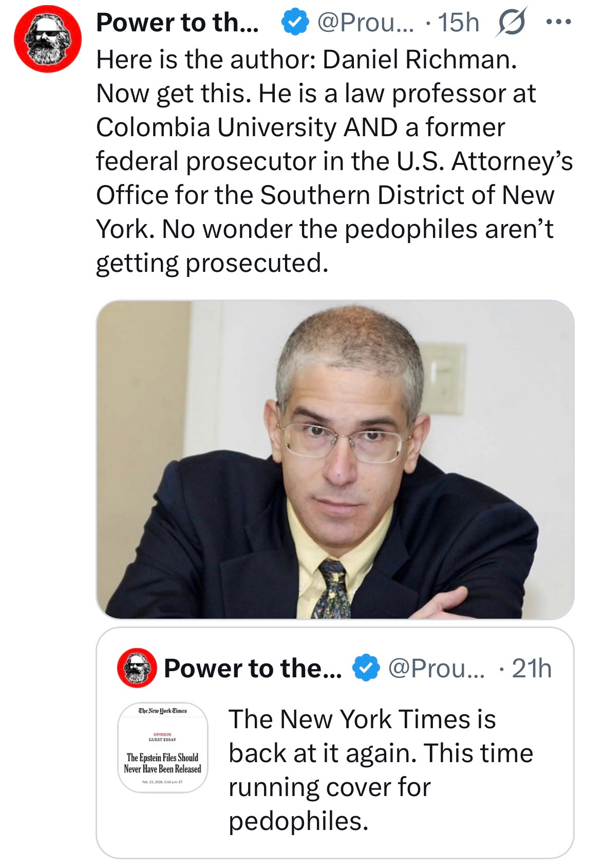604x868 pixels.
Task: Click the "Power to th..." display name
Action: pyautogui.click(x=177, y=23)
